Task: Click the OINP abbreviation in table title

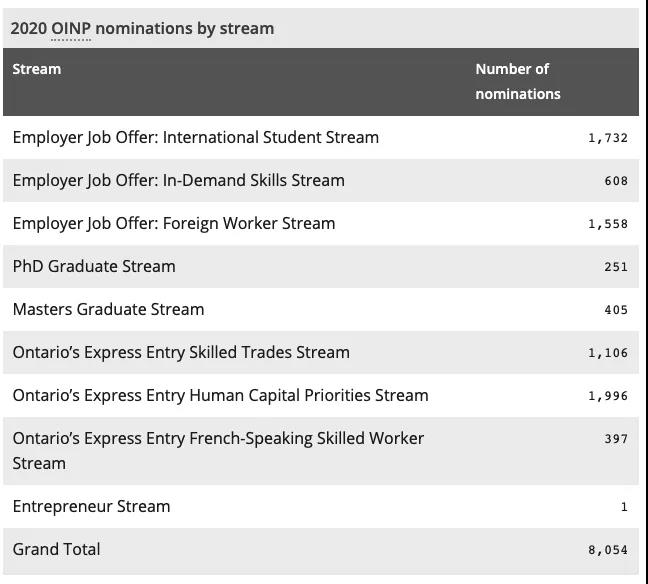Action: (x=71, y=28)
